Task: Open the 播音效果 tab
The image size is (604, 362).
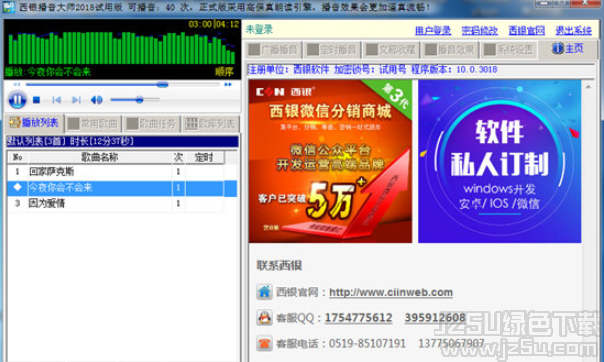Action: (450, 50)
